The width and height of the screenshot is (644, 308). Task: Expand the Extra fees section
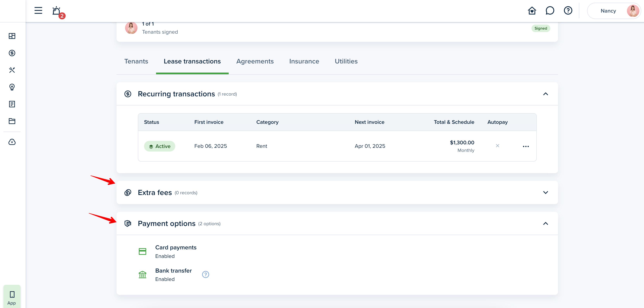click(545, 192)
